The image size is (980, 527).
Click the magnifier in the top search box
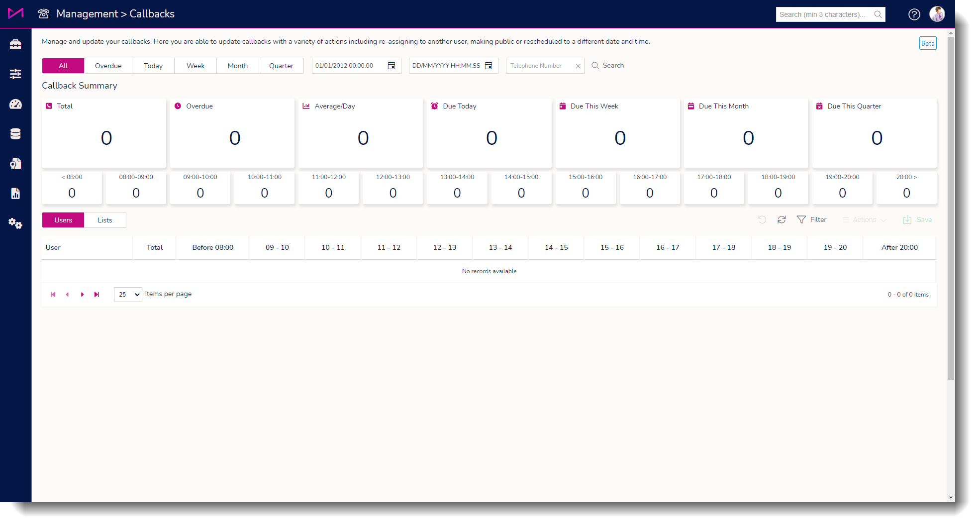878,14
